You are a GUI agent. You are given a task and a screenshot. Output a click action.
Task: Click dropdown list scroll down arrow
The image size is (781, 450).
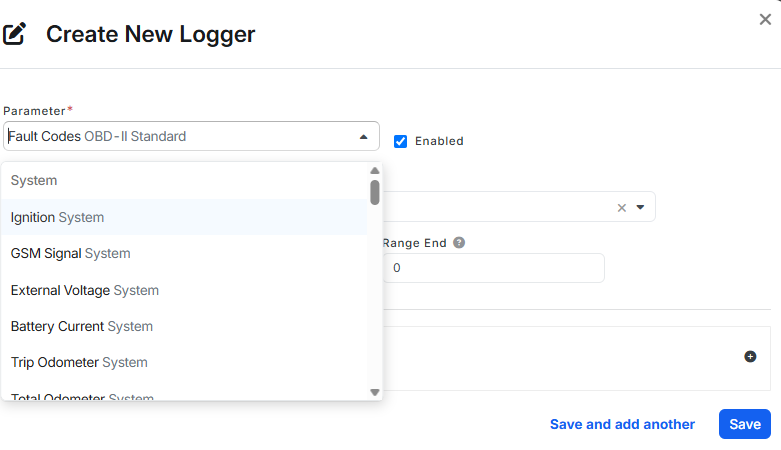click(x=375, y=392)
